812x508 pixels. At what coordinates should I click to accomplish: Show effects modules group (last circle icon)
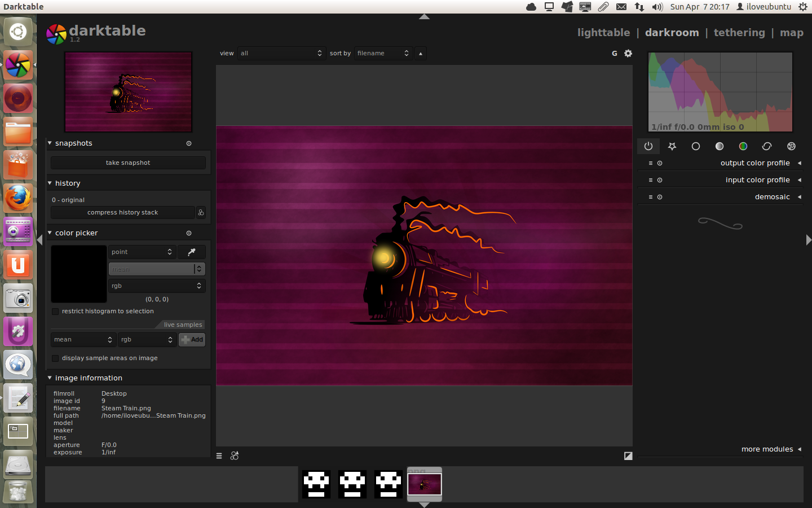791,146
